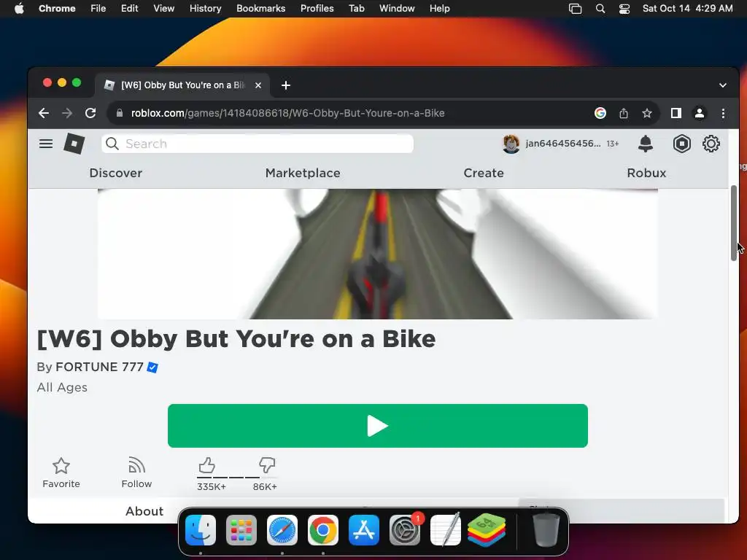Open the Discover page
This screenshot has height=560, width=747.
[x=116, y=173]
